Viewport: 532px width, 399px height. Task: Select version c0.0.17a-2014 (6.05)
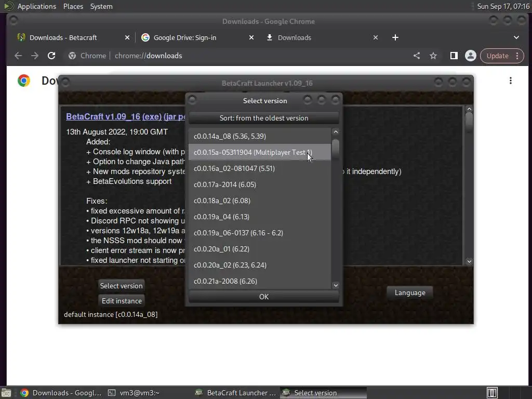click(x=260, y=184)
